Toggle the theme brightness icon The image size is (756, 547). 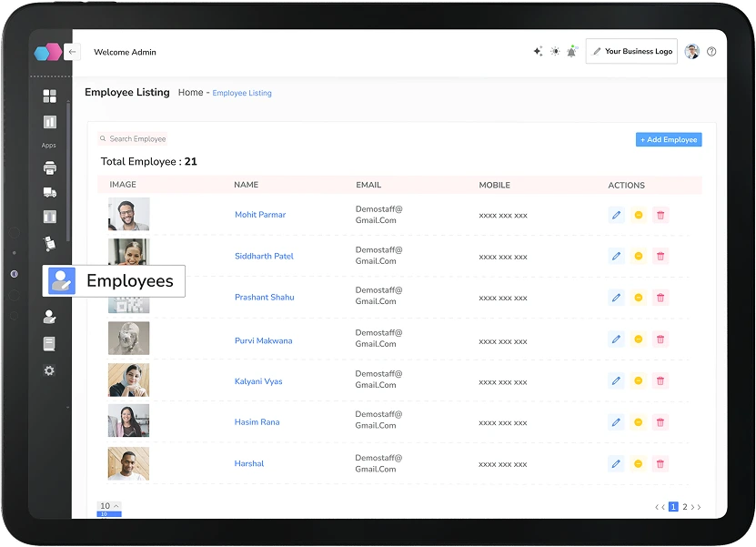click(x=554, y=52)
